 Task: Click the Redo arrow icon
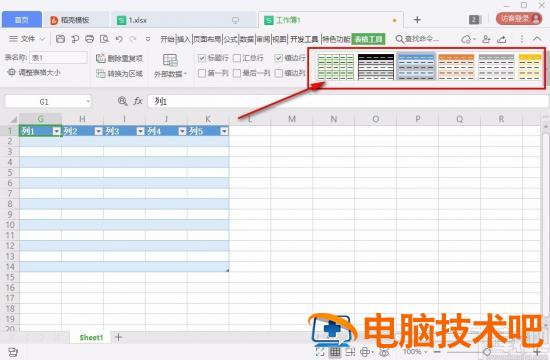click(x=133, y=39)
